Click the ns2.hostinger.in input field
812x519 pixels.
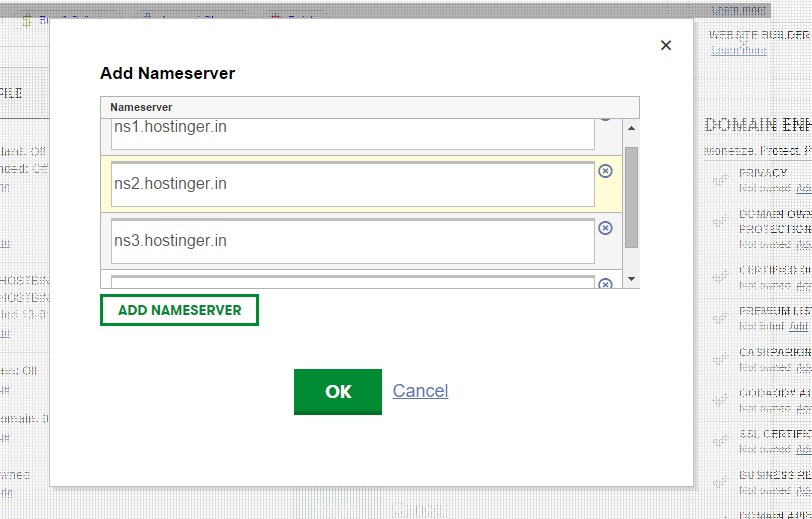(x=353, y=184)
